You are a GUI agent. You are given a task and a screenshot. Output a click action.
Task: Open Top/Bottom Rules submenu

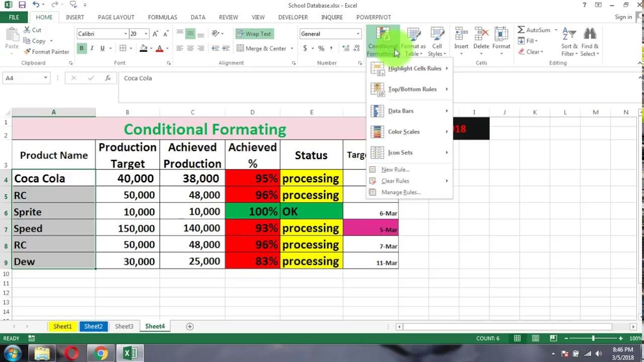click(x=410, y=89)
